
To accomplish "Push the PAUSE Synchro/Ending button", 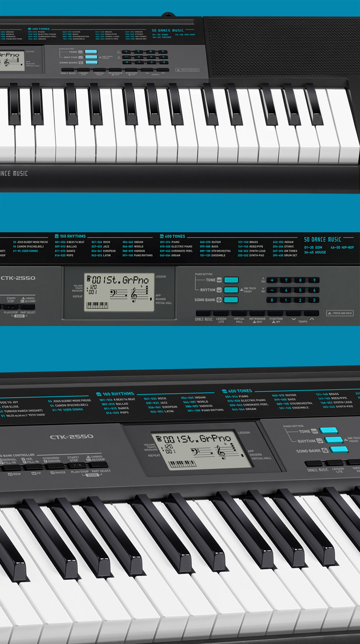I will pos(56,466).
